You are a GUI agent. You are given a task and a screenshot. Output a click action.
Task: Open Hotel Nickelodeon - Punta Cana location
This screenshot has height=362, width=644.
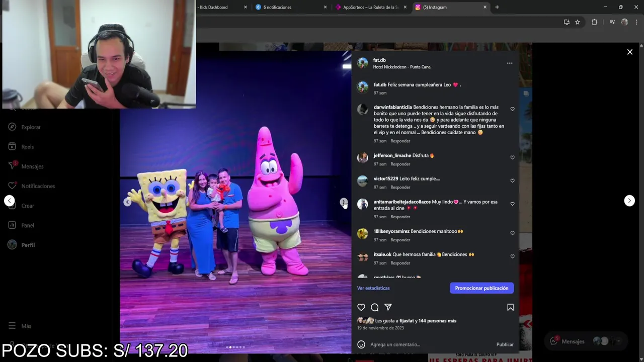click(x=402, y=67)
